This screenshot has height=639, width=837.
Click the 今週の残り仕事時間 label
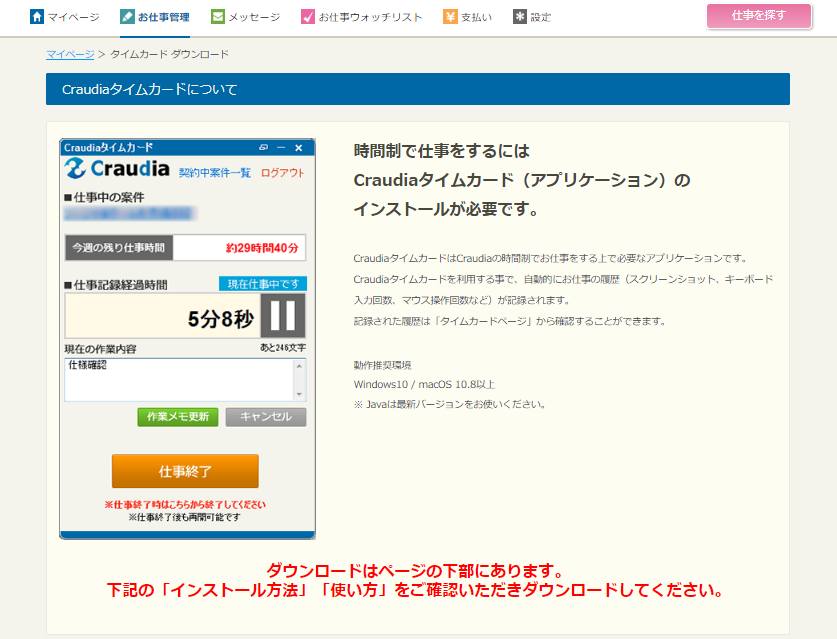(x=119, y=248)
